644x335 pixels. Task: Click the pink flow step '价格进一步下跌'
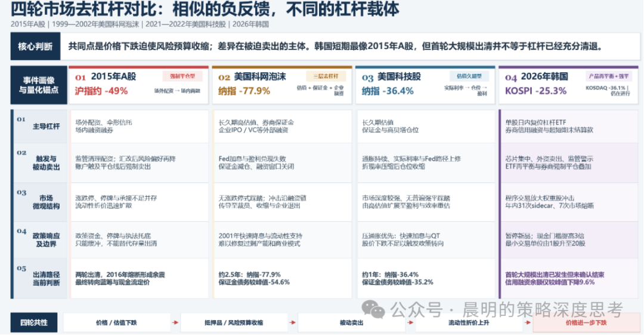(586, 322)
